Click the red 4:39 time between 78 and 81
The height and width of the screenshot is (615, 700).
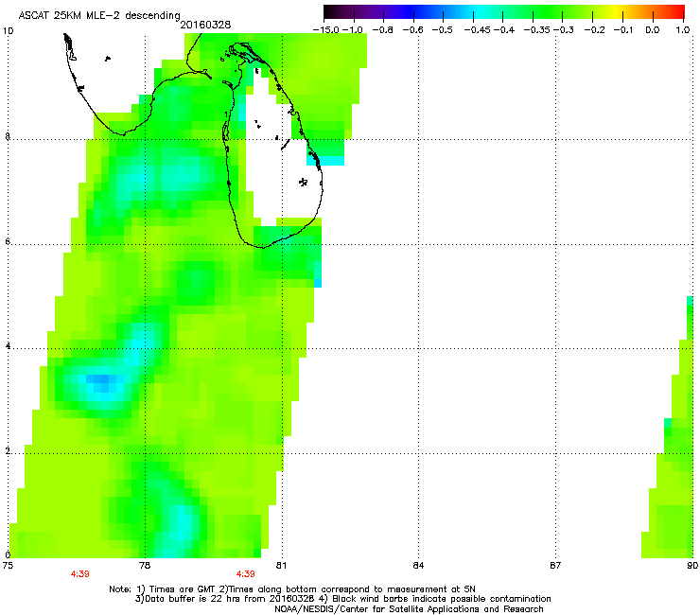246,574
